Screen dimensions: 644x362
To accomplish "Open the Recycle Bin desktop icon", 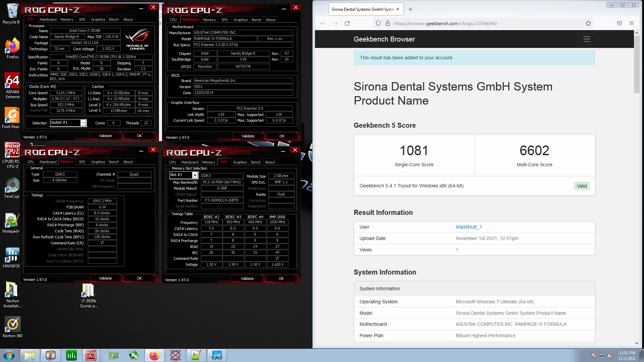I will [x=12, y=13].
